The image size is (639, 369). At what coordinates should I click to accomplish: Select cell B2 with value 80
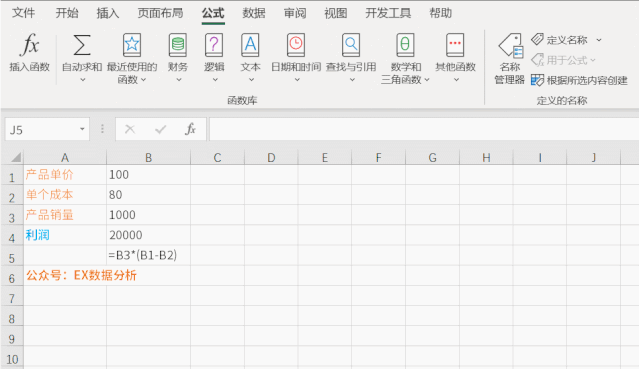[148, 194]
